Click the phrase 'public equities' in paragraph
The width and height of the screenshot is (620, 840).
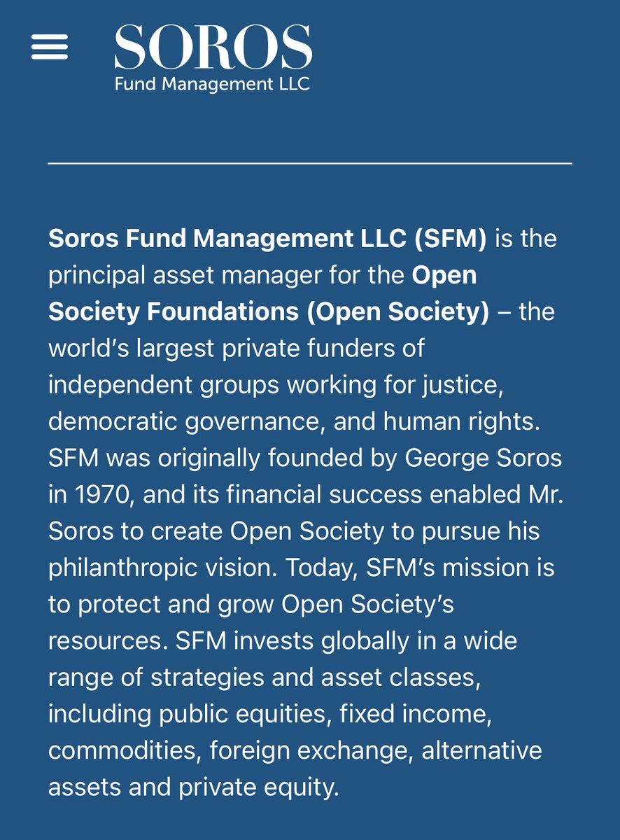(245, 714)
